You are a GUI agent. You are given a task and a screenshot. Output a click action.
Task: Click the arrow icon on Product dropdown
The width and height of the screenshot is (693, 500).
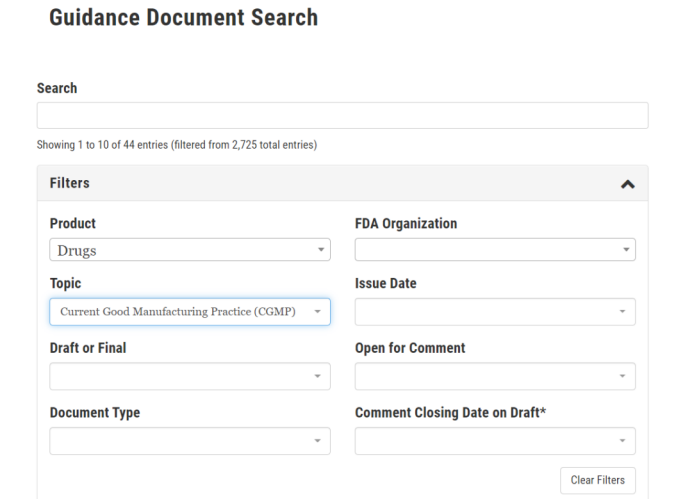(321, 250)
